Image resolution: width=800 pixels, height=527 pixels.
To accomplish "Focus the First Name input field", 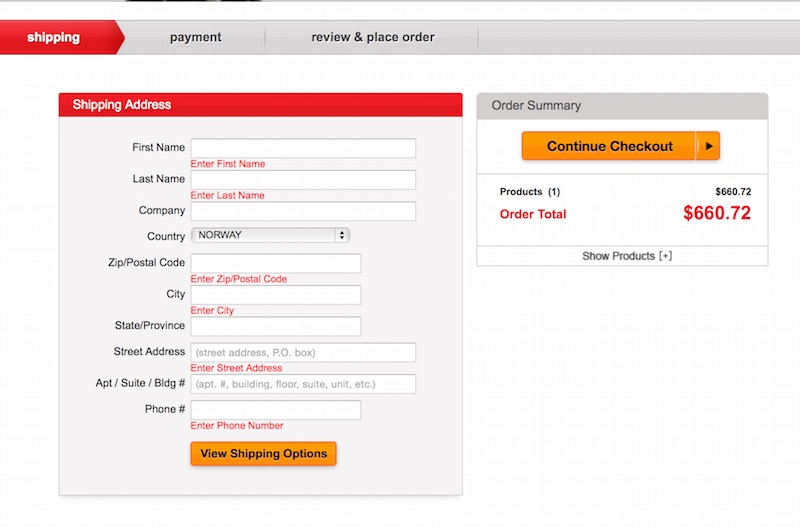I will point(303,148).
